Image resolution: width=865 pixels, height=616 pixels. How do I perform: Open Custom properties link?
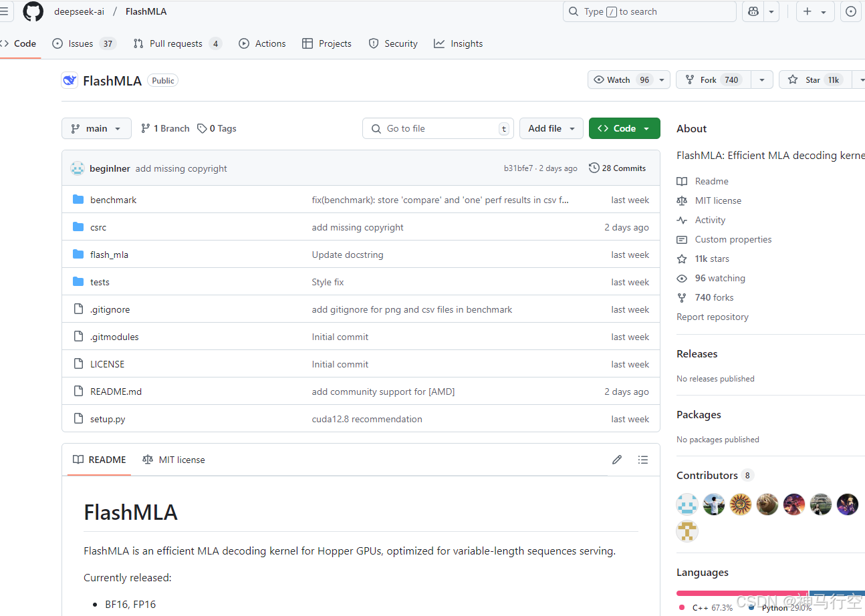point(724,239)
